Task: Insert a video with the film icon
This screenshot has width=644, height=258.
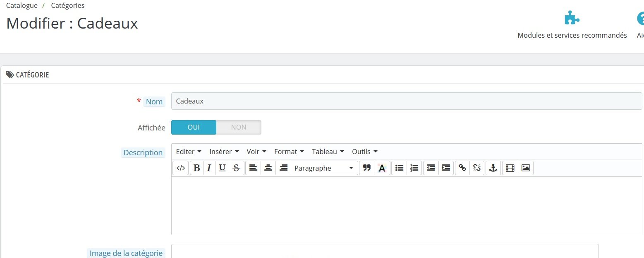Action: coord(510,168)
